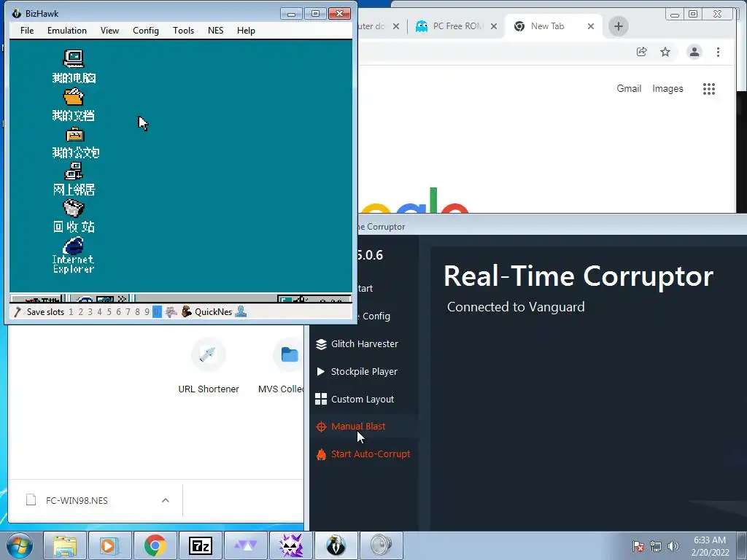
Task: Click the BizHawk eagle taskbar icon
Action: point(336,545)
